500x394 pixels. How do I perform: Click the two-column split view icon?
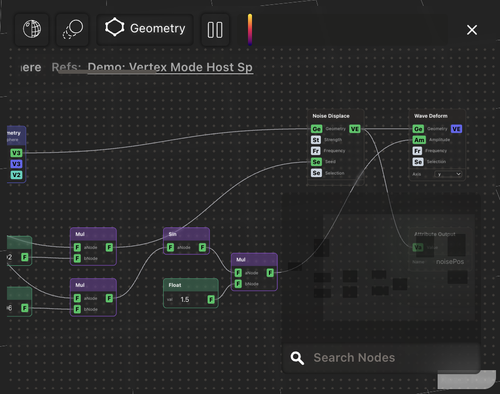click(215, 30)
